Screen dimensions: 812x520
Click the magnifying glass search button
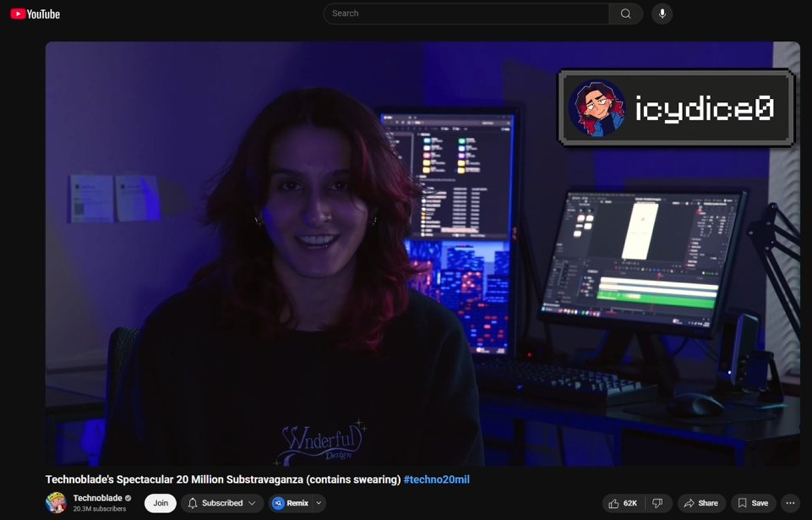coord(625,14)
